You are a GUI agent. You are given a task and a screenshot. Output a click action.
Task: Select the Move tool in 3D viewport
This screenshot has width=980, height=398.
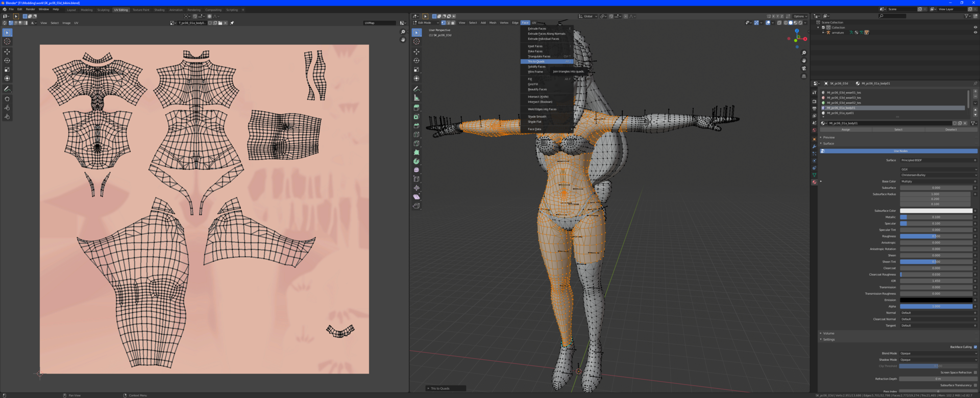(x=416, y=52)
